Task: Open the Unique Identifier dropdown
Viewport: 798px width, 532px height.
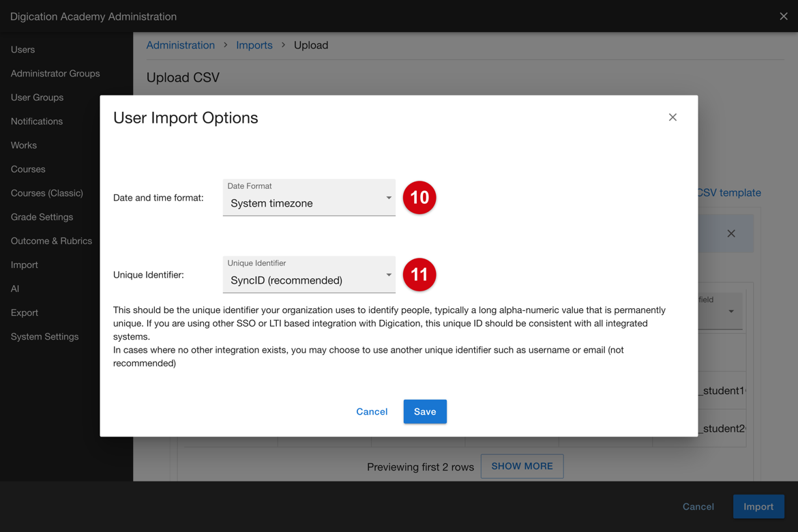Action: point(309,275)
